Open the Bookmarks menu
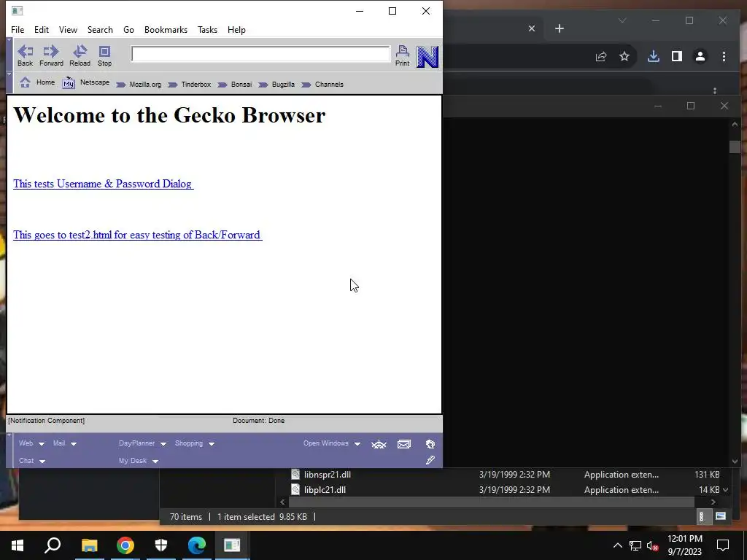Screen dimensions: 747x560 166,29
